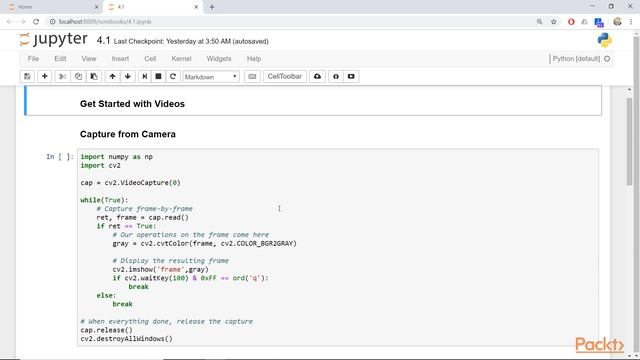Click the Python [default] kernel name

click(x=576, y=59)
